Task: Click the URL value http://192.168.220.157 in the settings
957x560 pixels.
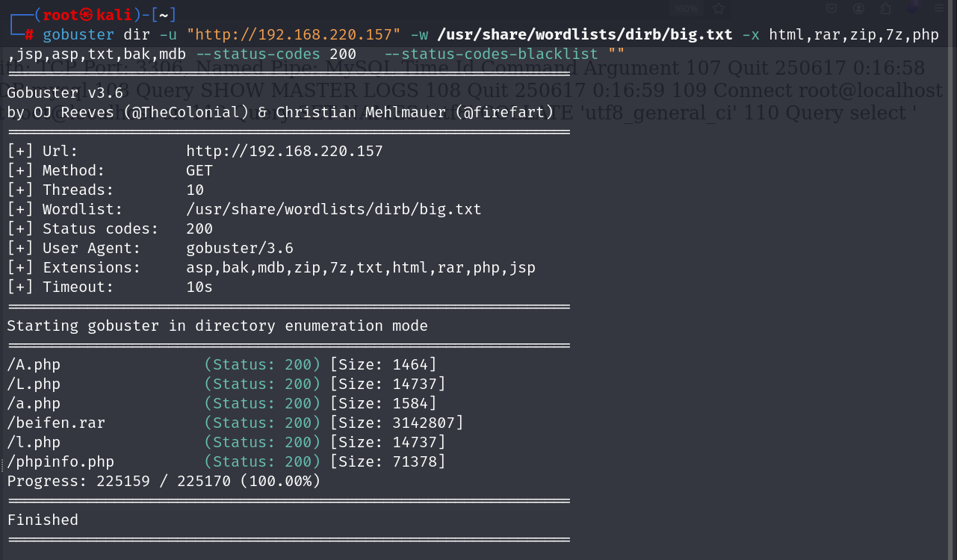Action: [284, 152]
